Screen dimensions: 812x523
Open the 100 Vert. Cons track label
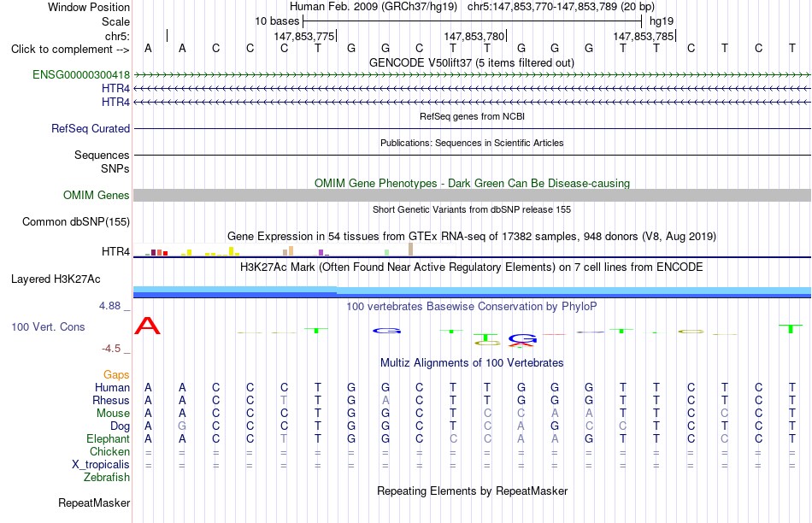pos(48,326)
